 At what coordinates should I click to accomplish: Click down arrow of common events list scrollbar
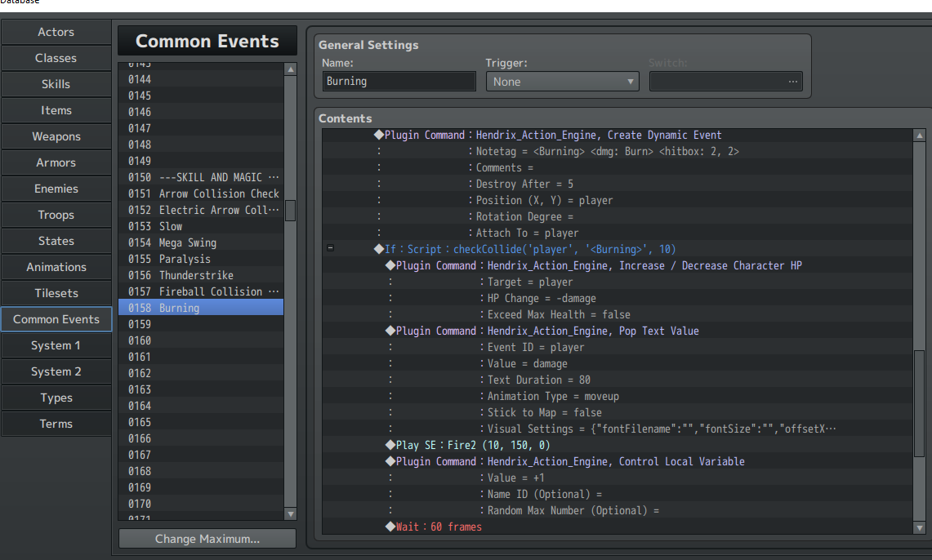291,514
